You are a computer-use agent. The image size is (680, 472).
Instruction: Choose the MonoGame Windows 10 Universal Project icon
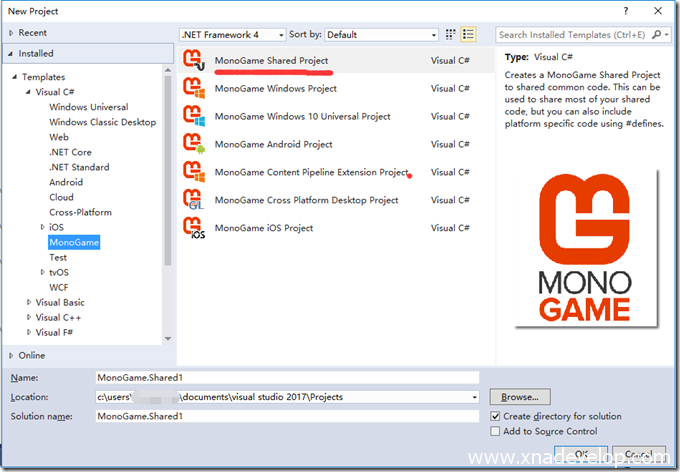click(194, 116)
